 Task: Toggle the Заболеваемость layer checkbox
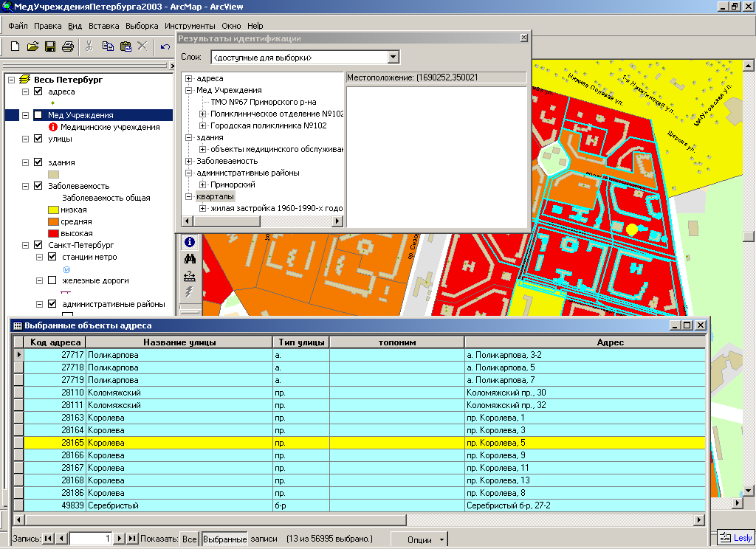38,185
